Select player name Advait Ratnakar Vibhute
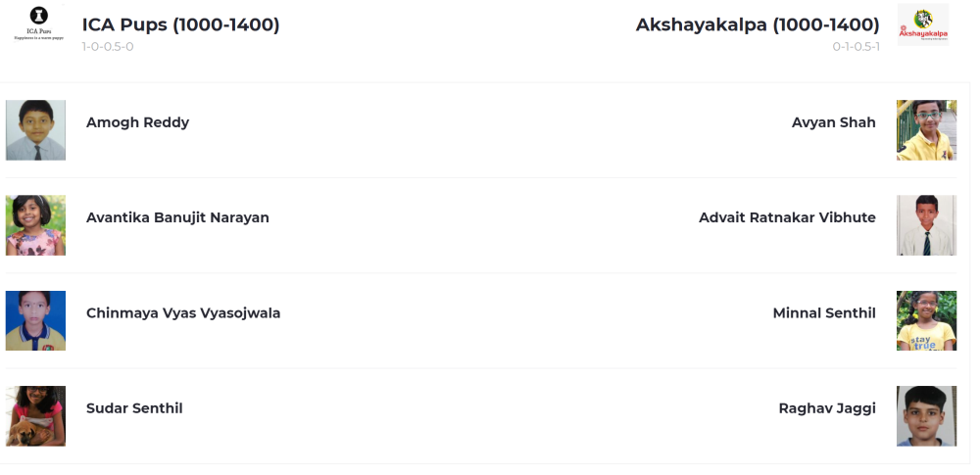980x475 pixels. [788, 217]
